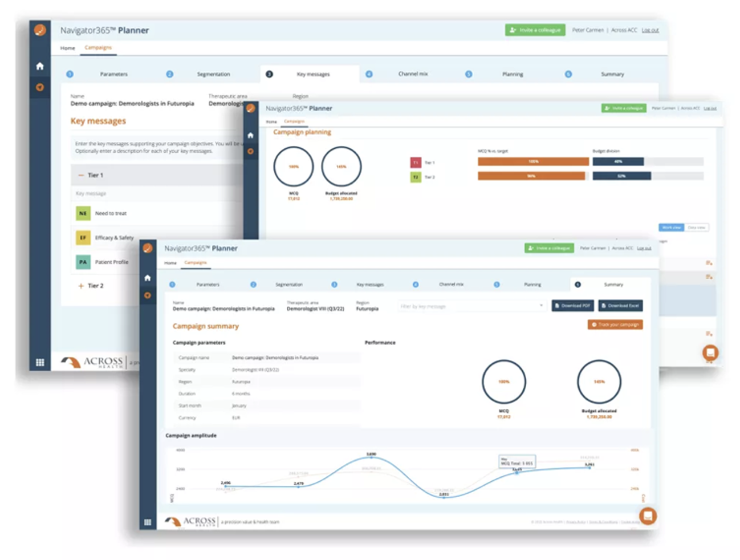This screenshot has width=740, height=560.
Task: Click the home icon in the Campaign planning window sidebar
Action: (250, 135)
